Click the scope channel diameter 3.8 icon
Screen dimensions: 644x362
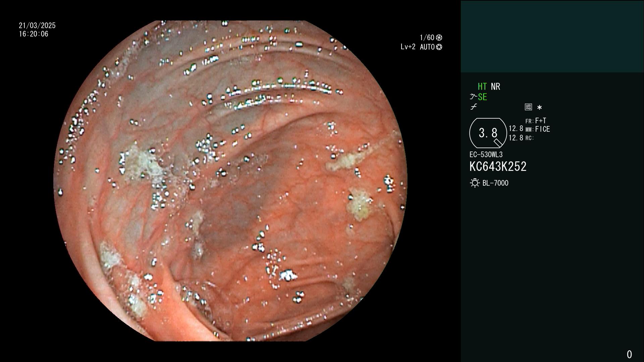pyautogui.click(x=488, y=133)
